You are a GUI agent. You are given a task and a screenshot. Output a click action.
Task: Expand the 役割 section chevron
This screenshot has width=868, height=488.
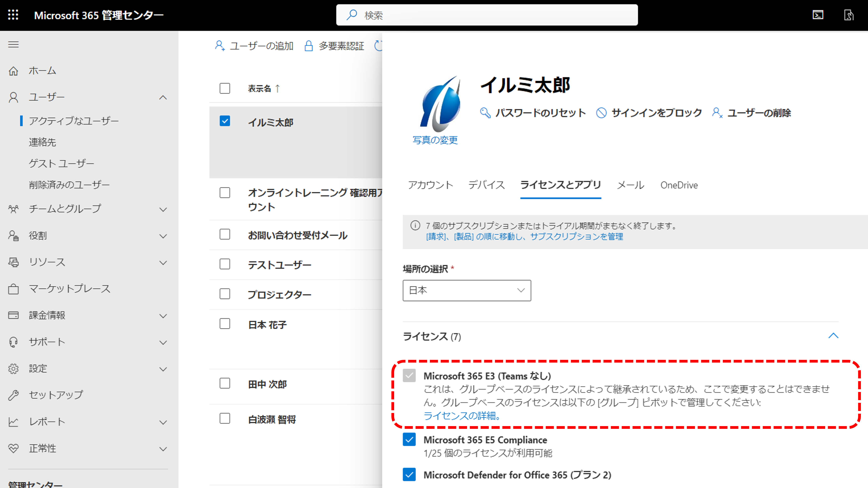point(163,236)
